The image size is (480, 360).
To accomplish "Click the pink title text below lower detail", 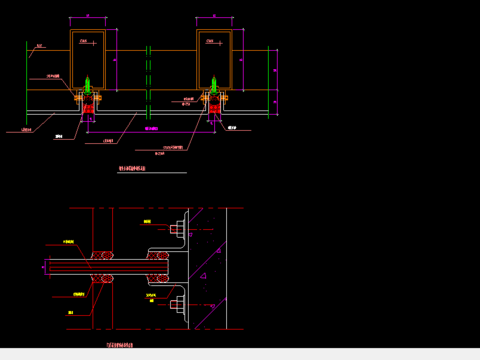I will click(x=120, y=345).
